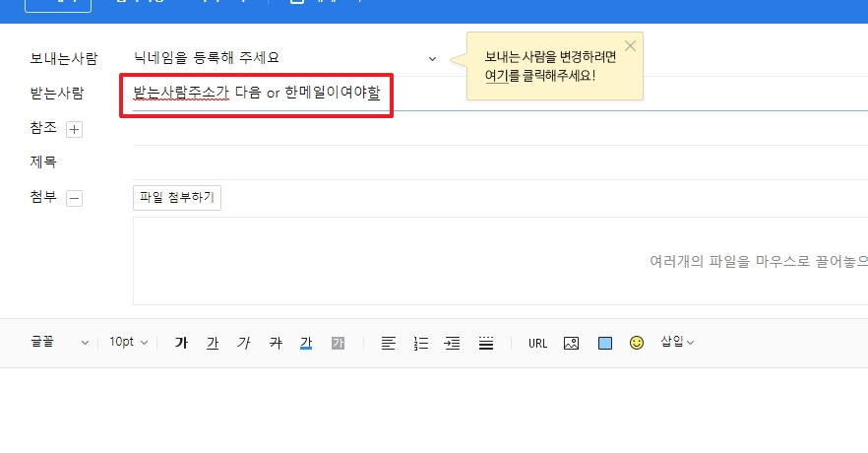Apply italic text formatting
Viewport: 868px width, 453px height.
(244, 344)
